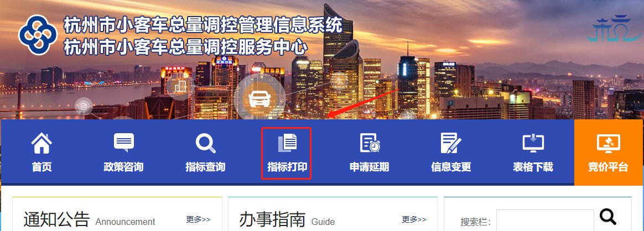Open the 政策咨询 chat bubble icon

[123, 143]
